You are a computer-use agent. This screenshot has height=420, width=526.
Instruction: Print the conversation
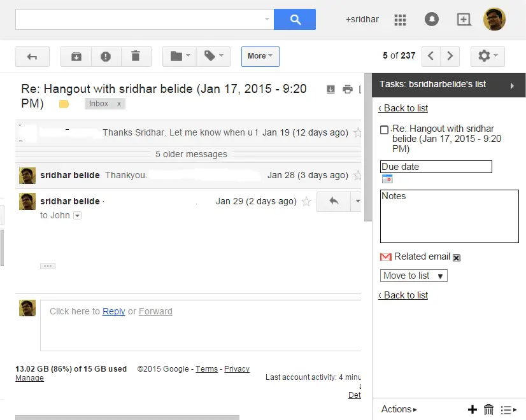[x=348, y=89]
